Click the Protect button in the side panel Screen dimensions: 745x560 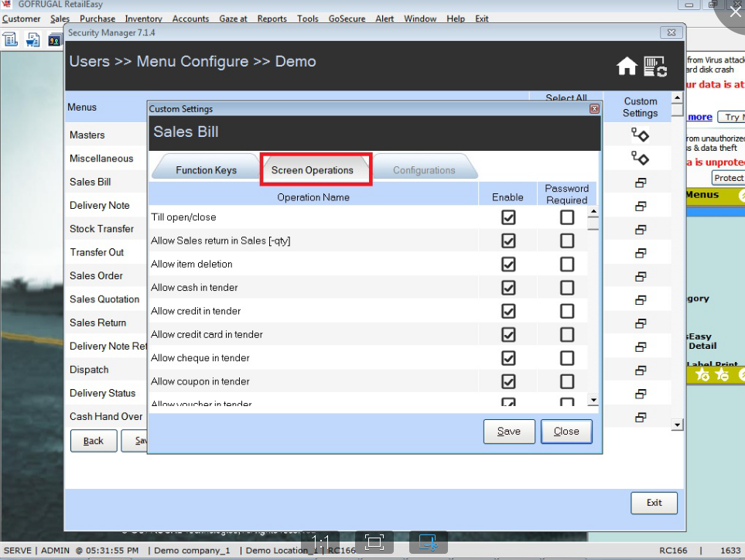728,178
